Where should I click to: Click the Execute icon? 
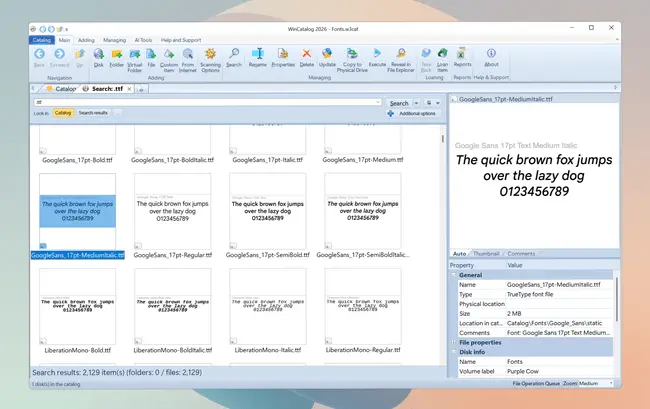pos(377,53)
